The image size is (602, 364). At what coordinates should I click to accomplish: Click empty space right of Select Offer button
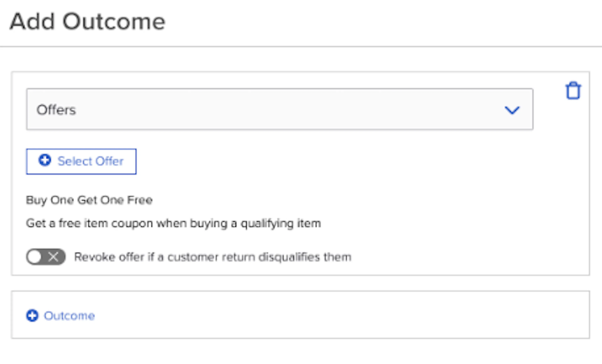click(x=318, y=161)
